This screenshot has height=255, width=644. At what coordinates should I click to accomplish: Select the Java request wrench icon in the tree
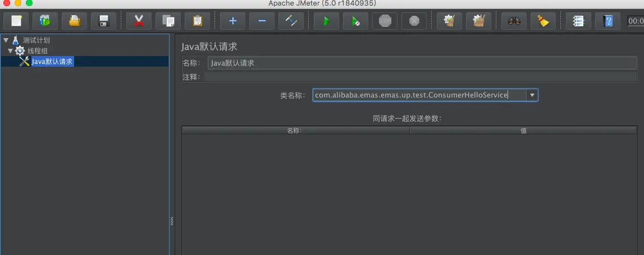(25, 62)
